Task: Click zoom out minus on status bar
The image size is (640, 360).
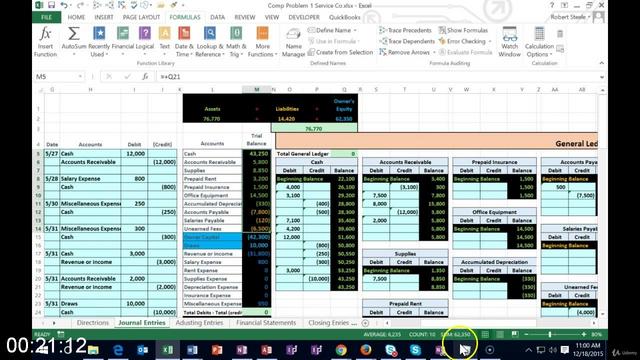Action: 526,334
